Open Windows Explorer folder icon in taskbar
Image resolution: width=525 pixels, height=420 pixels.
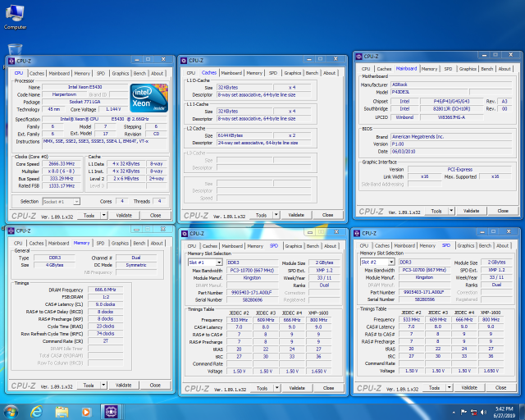[61, 410]
